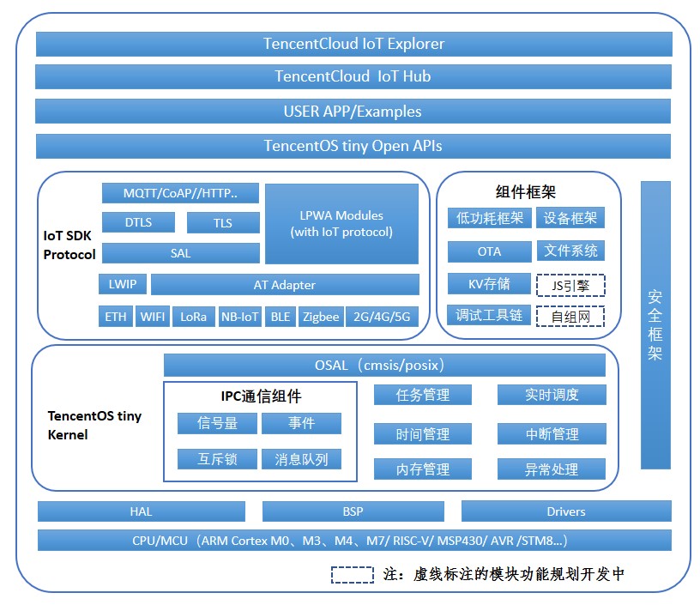700x605 pixels.
Task: Select the ETH block
Action: [116, 317]
